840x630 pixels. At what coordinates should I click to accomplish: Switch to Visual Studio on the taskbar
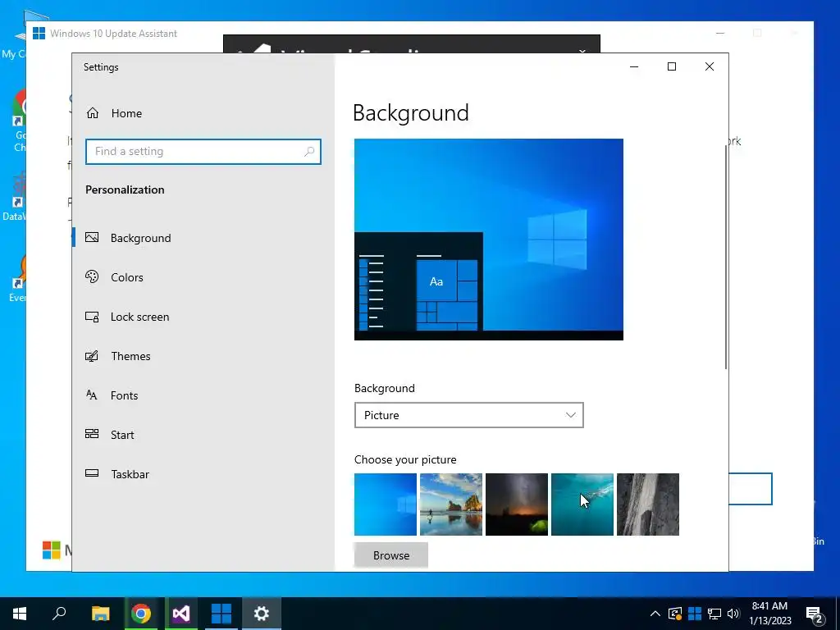tap(181, 614)
